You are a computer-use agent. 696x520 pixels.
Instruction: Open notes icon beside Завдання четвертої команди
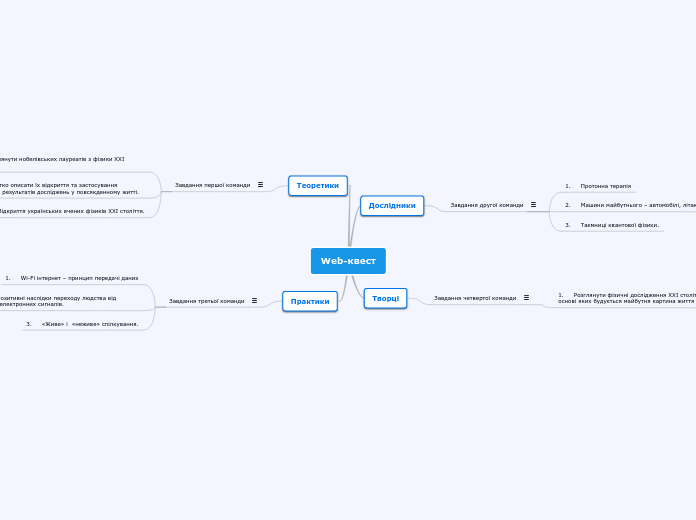[x=526, y=298]
